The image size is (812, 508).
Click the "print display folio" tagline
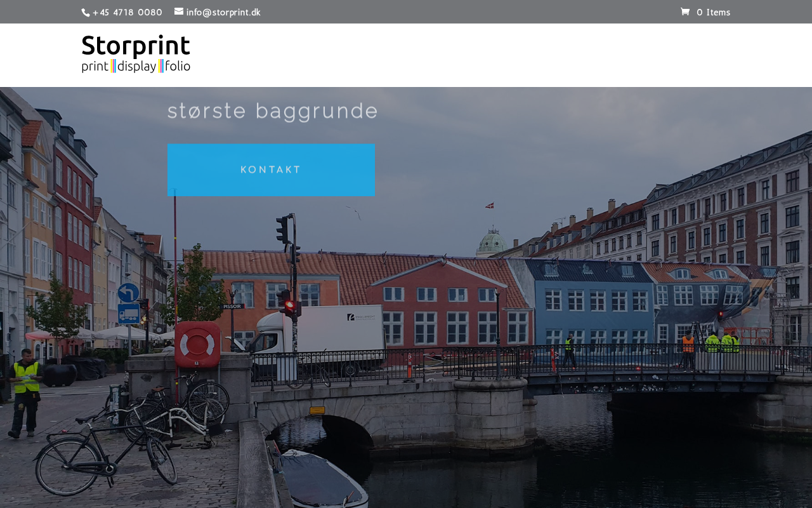(136, 66)
